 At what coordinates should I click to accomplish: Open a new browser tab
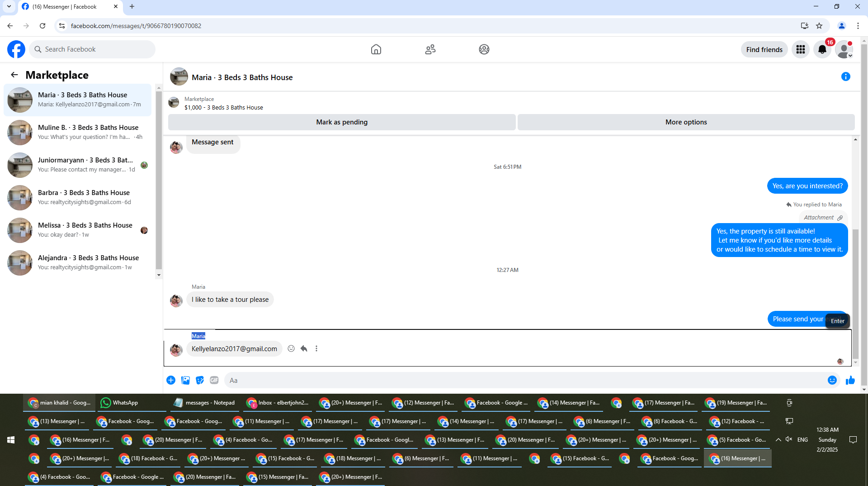pyautogui.click(x=132, y=6)
